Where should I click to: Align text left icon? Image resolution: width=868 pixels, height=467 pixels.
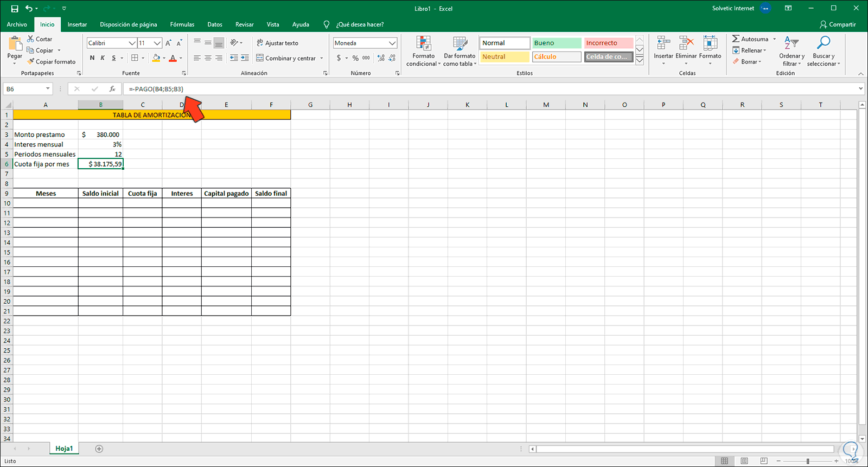pyautogui.click(x=197, y=58)
